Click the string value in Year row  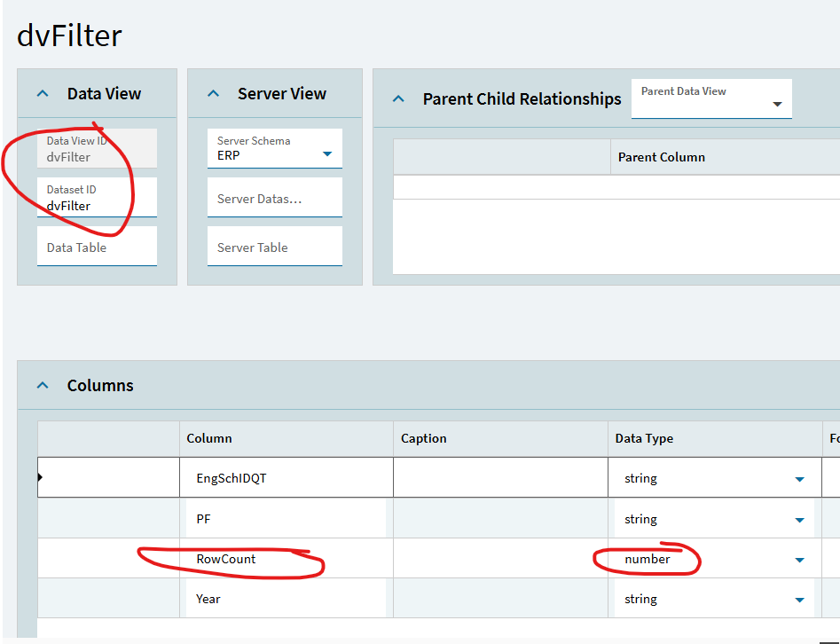pos(640,599)
